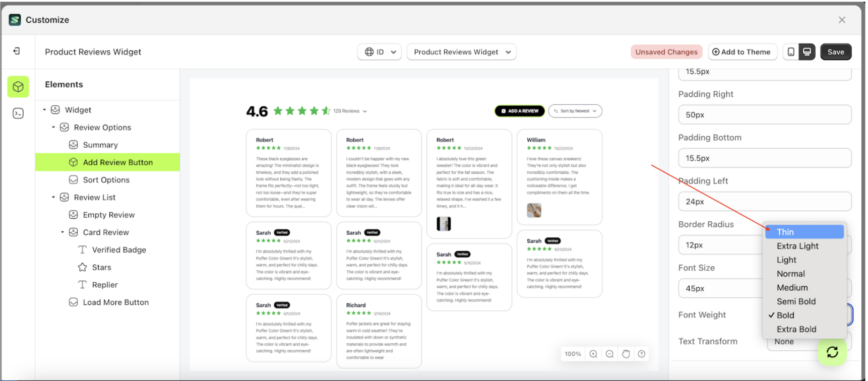Image resolution: width=868 pixels, height=381 pixels.
Task: Click the zoom in magnifier icon
Action: coord(593,354)
